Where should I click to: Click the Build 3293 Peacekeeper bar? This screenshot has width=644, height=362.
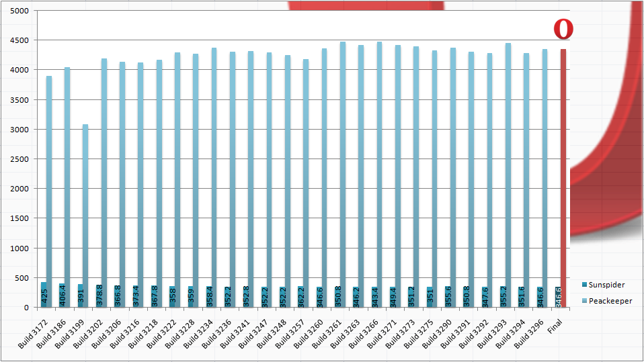(508, 168)
